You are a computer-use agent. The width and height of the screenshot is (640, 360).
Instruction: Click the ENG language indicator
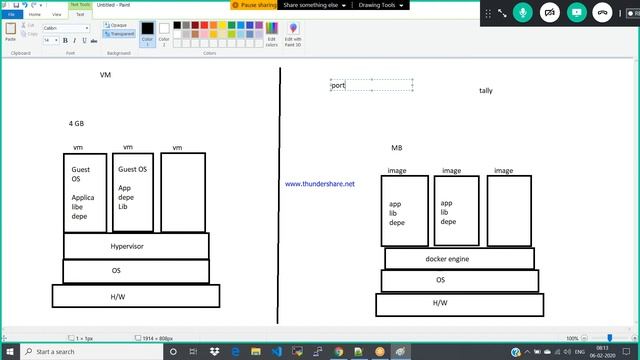(580, 351)
